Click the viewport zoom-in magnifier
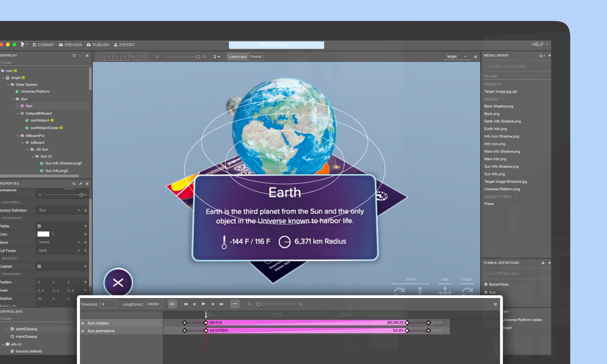This screenshot has height=364, width=607. point(205,57)
